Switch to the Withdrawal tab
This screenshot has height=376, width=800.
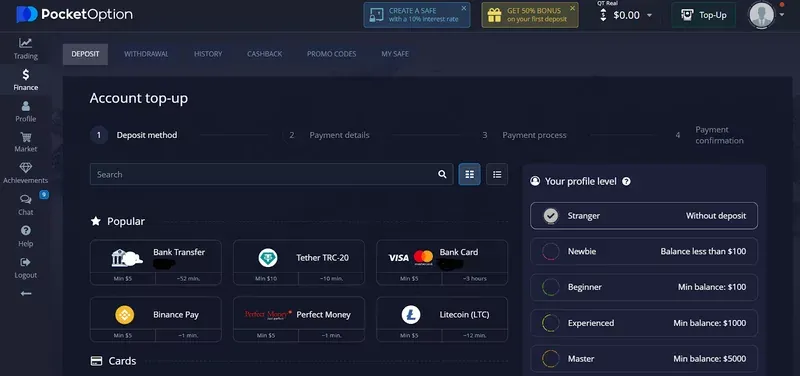[146, 54]
